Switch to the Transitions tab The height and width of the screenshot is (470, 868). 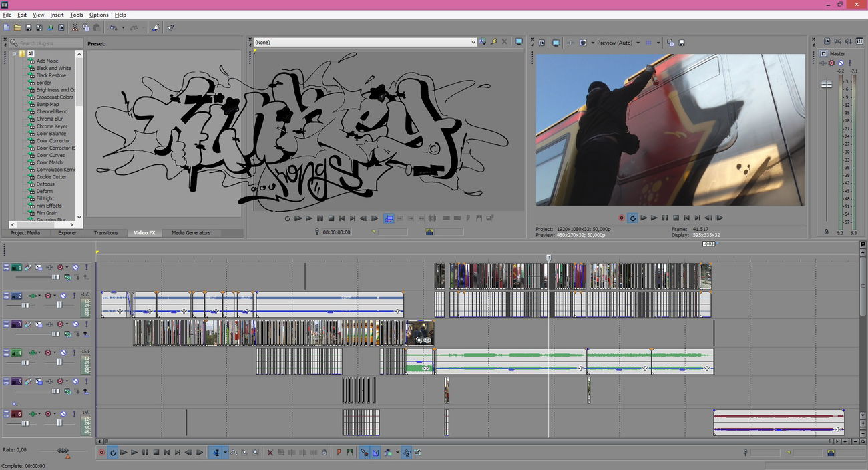pyautogui.click(x=105, y=233)
